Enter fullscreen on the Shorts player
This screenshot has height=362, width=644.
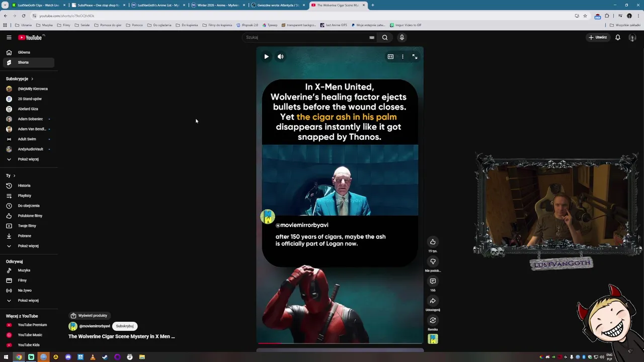(415, 57)
